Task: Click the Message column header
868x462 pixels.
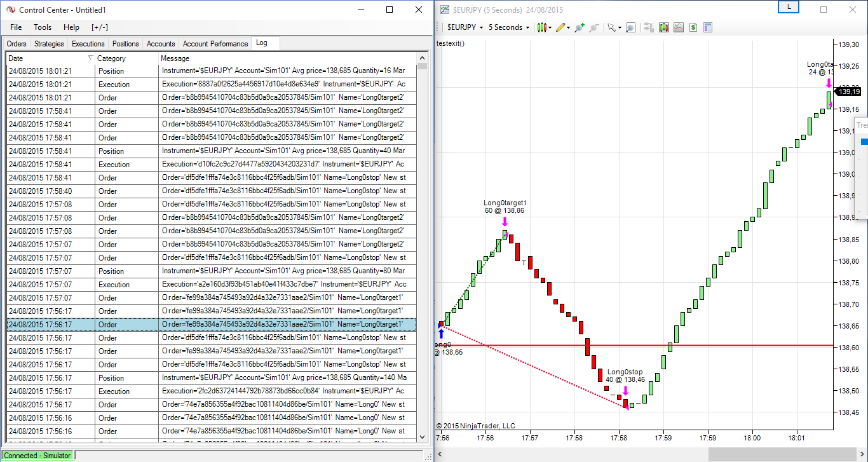Action: click(288, 58)
